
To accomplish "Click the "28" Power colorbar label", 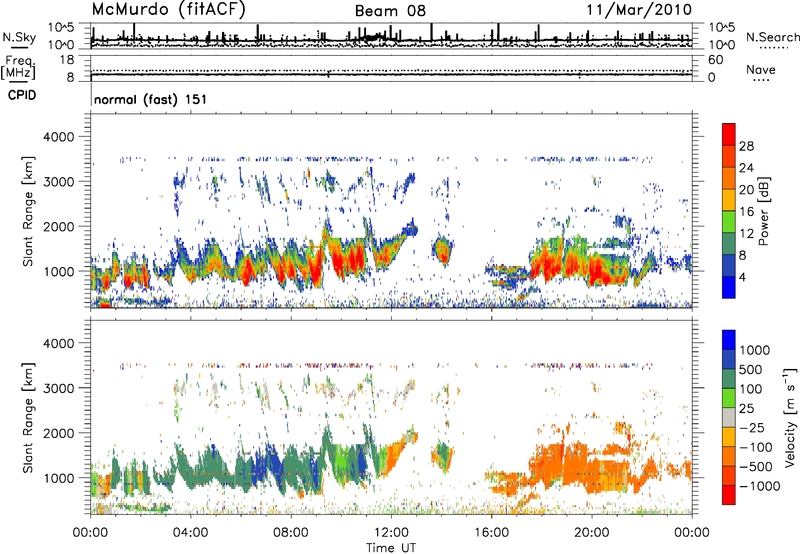I will (746, 146).
